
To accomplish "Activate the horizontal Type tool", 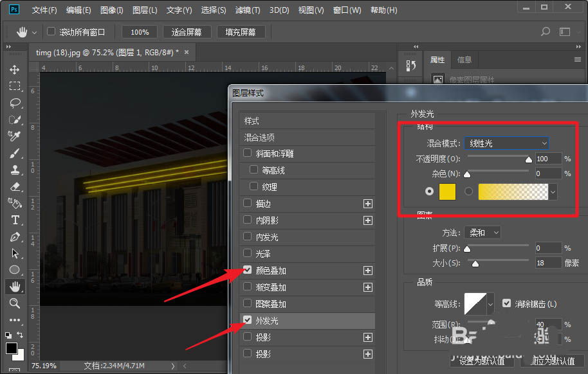I will (15, 219).
